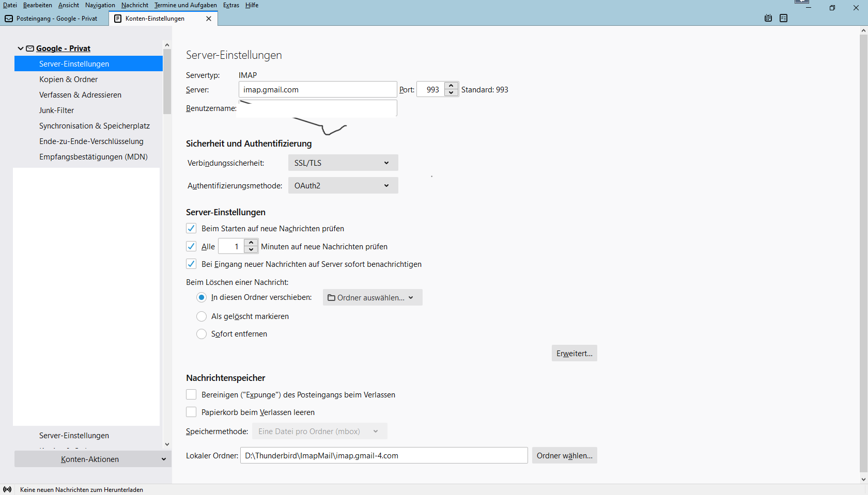
Task: Click the main settings pane scrollbar thumb
Action: click(863, 253)
